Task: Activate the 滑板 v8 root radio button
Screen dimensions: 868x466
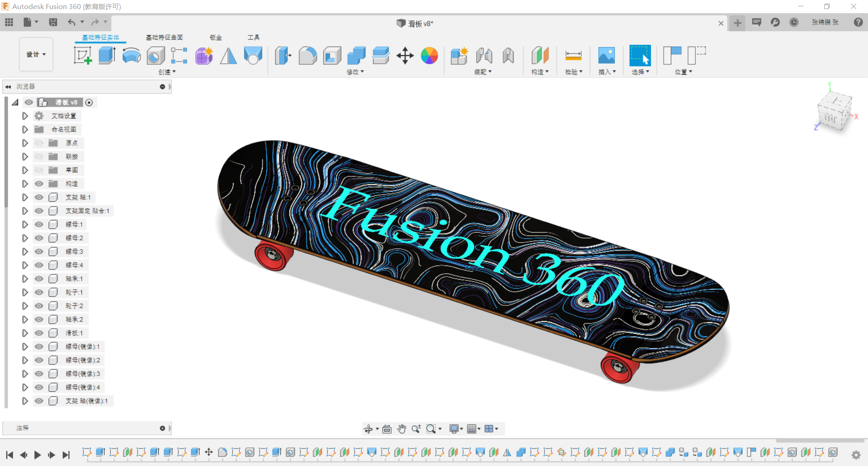Action: click(x=89, y=103)
